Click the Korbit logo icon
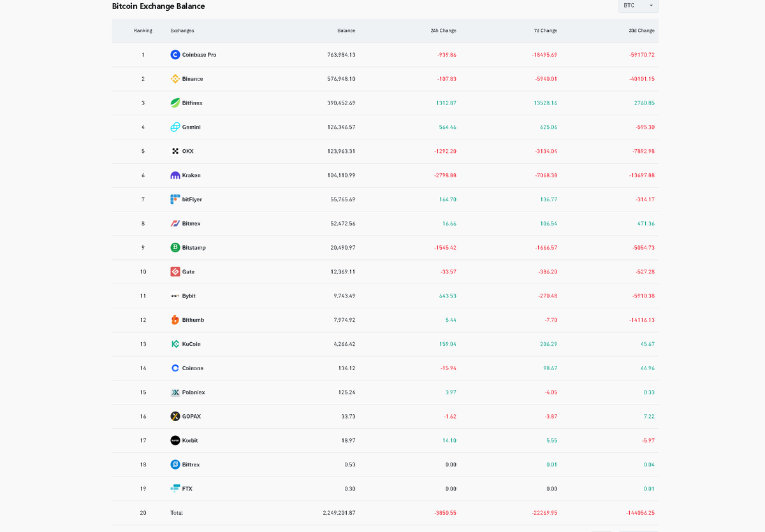The image size is (765, 532). (175, 440)
